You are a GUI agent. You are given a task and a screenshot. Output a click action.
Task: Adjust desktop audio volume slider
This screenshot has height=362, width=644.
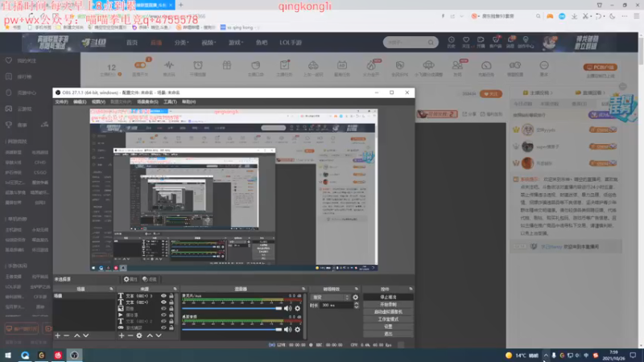tap(232, 329)
